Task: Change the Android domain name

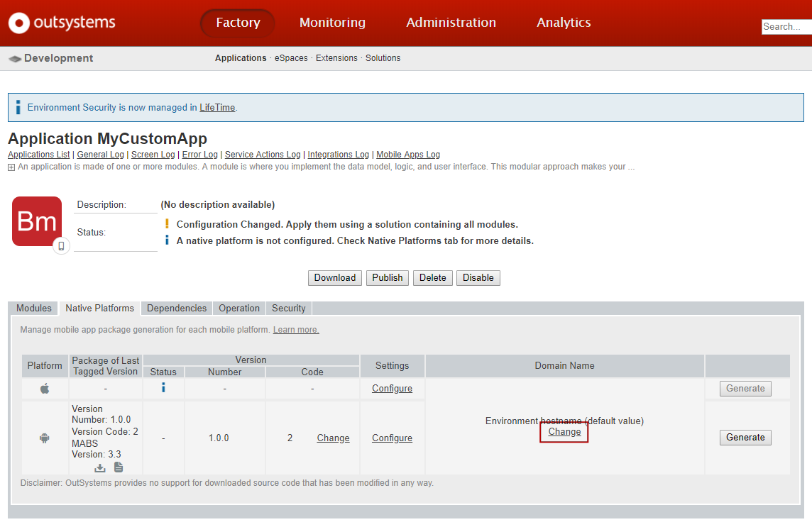Action: tap(564, 431)
